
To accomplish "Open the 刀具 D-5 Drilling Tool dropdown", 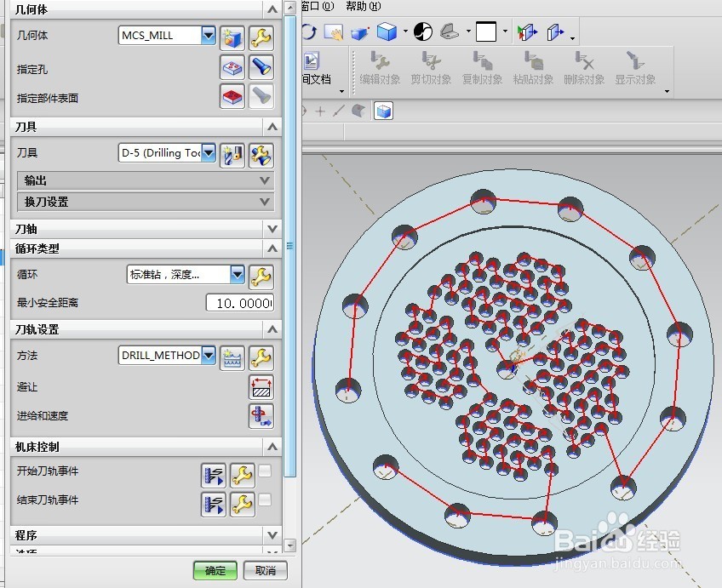I will (209, 153).
